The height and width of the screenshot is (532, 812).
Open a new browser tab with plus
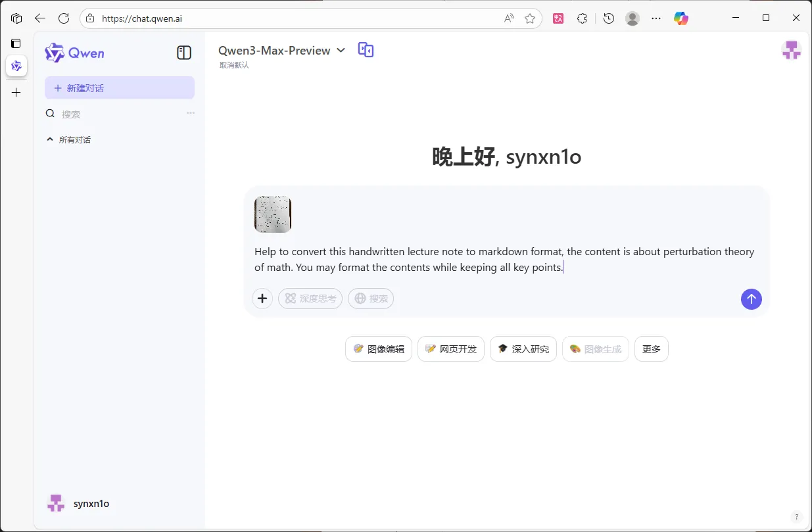(x=16, y=93)
